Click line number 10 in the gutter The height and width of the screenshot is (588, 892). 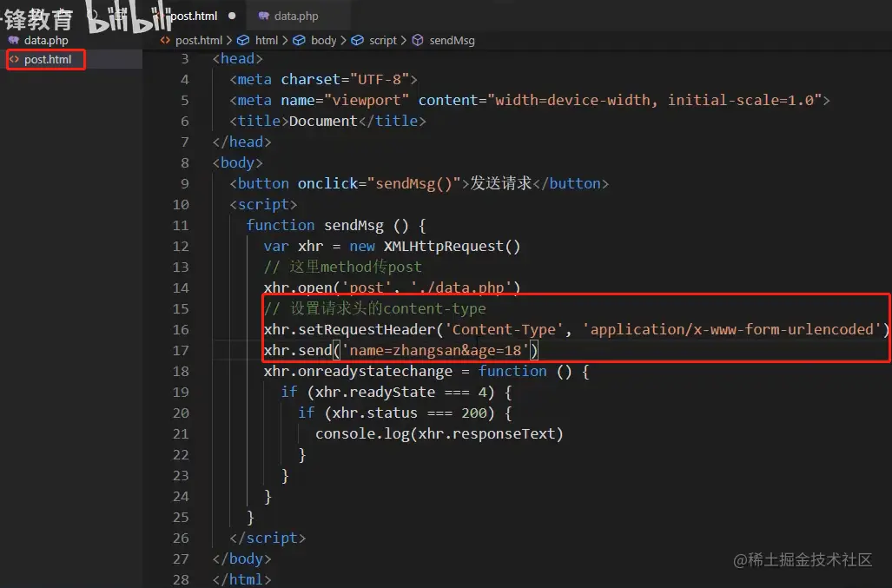(181, 205)
